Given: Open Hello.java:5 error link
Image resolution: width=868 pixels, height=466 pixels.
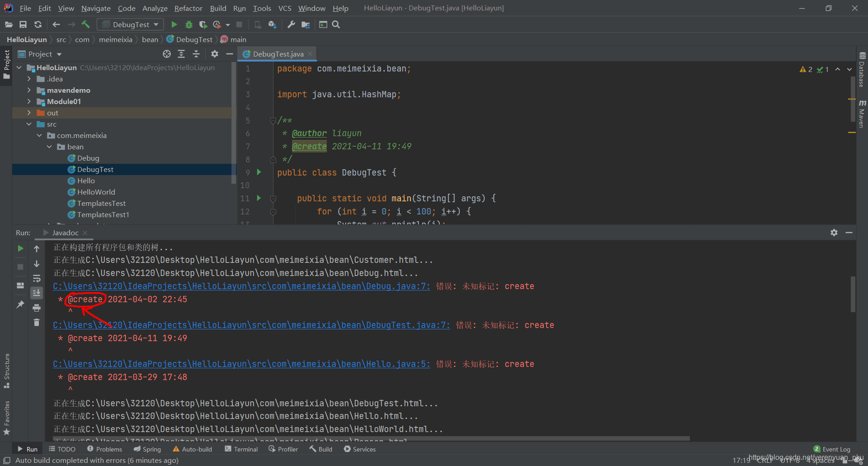Looking at the screenshot, I should pyautogui.click(x=241, y=364).
